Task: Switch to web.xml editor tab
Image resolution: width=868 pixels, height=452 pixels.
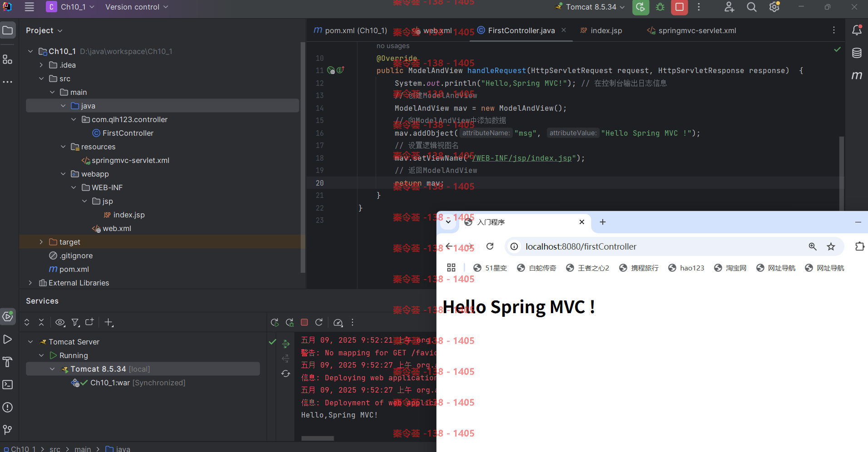Action: click(x=432, y=30)
